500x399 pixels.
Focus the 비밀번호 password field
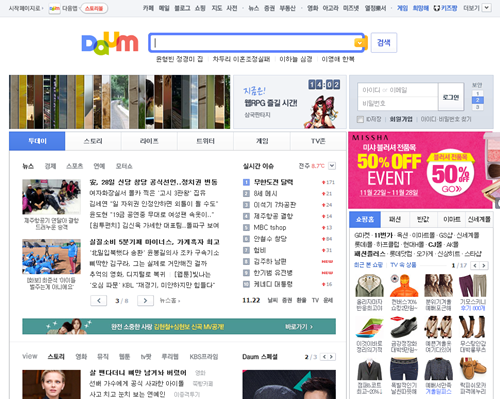point(398,104)
